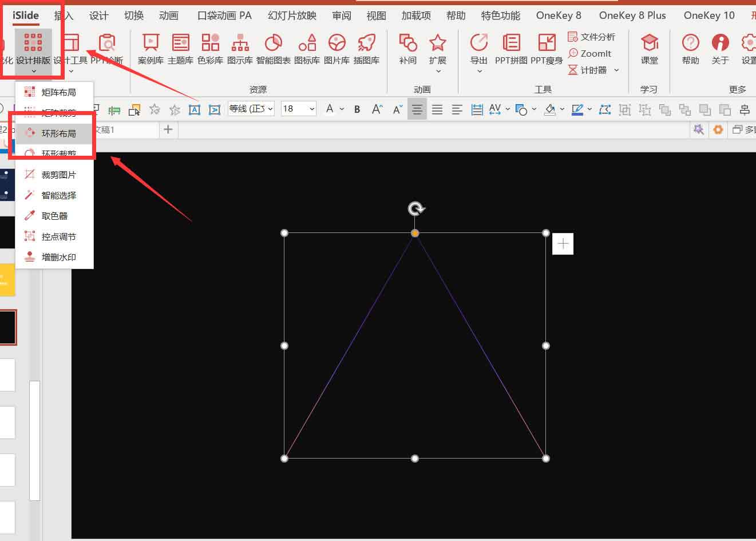Viewport: 756px width, 541px height.
Task: Expand the 导出 export dropdown arrow
Action: coord(479,72)
